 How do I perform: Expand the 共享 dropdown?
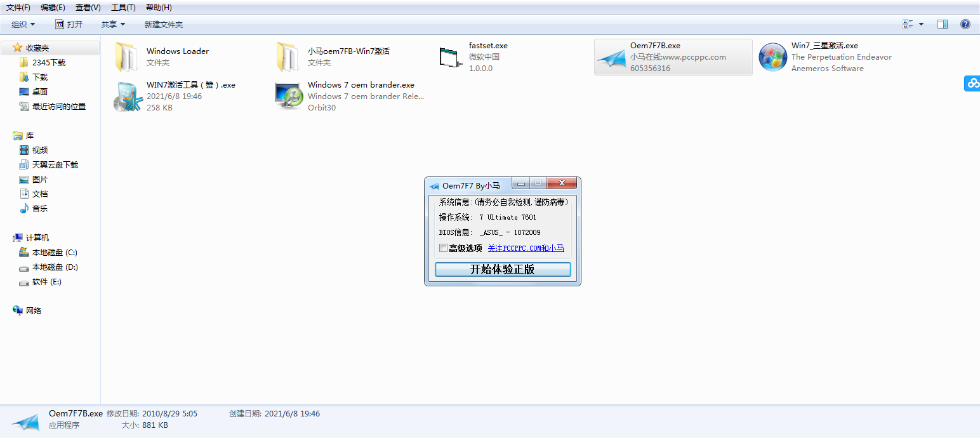pos(114,24)
